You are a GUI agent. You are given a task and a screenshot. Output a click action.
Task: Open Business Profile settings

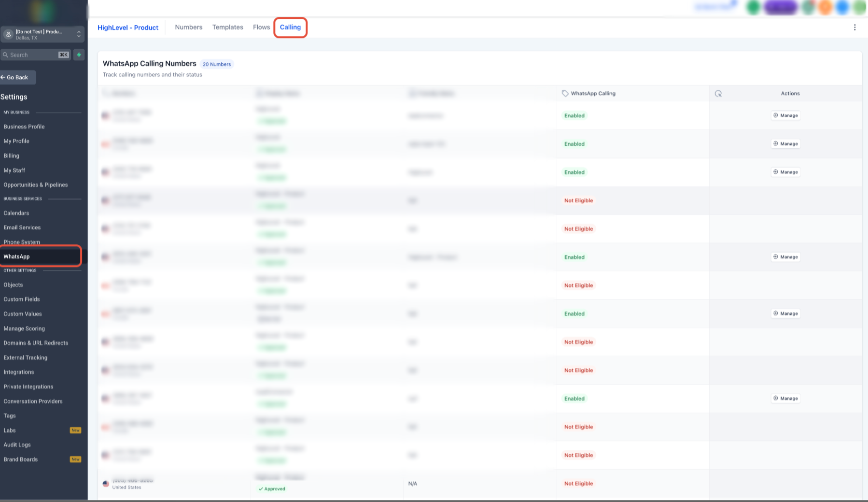pyautogui.click(x=24, y=127)
